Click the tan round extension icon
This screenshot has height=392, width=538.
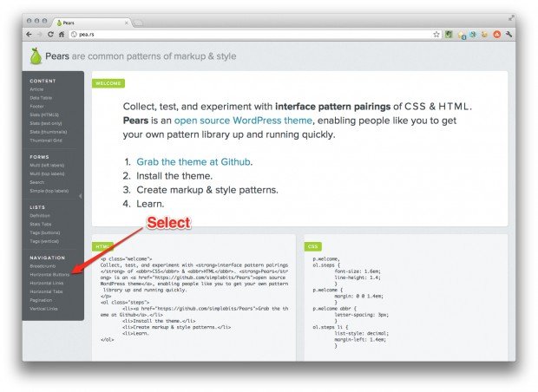[x=484, y=35]
